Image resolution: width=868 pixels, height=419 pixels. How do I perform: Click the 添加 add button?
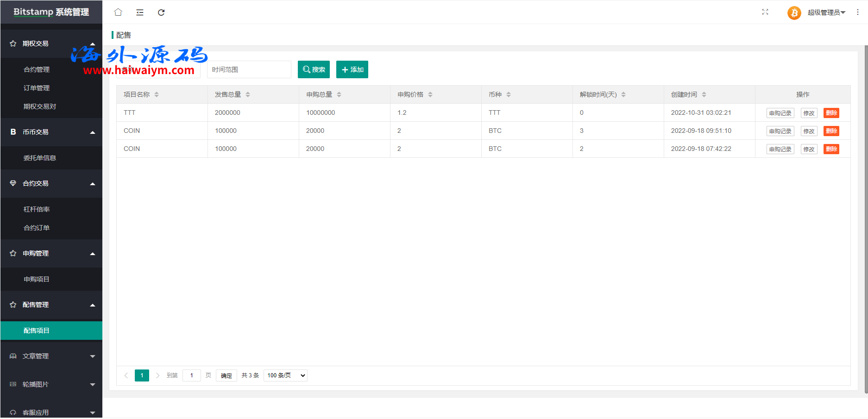352,69
